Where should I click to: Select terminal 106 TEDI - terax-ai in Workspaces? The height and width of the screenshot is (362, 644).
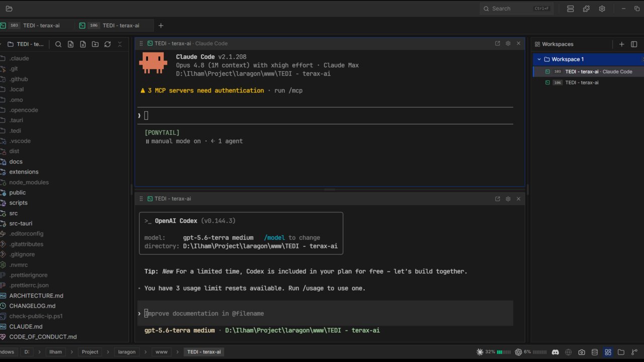(x=588, y=82)
